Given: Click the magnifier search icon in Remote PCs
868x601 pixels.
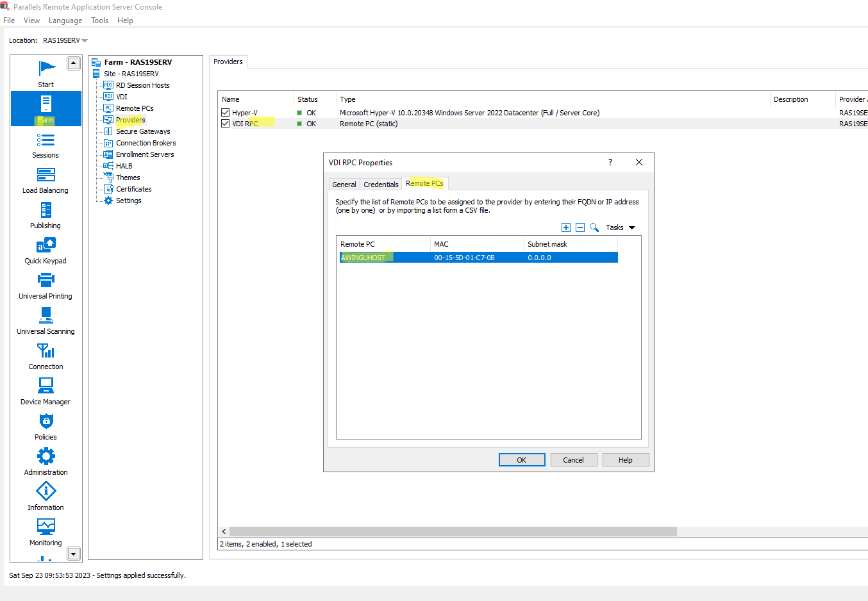Looking at the screenshot, I should (594, 227).
